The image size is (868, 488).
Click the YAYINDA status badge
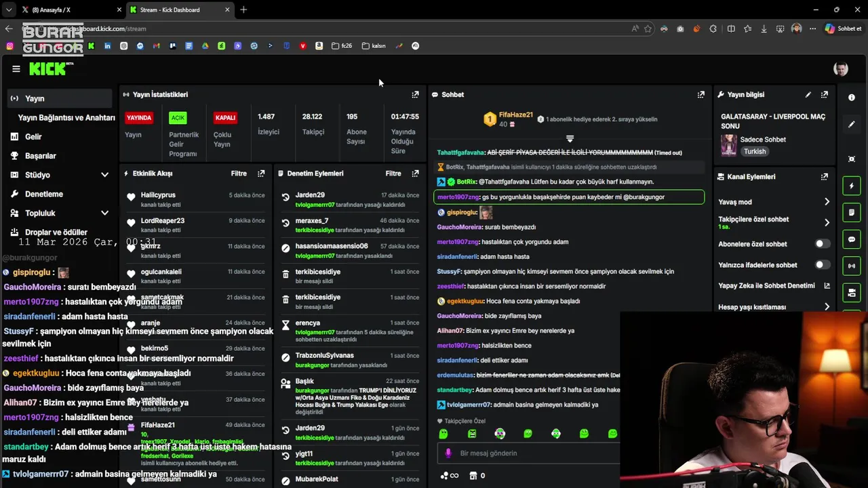(139, 117)
